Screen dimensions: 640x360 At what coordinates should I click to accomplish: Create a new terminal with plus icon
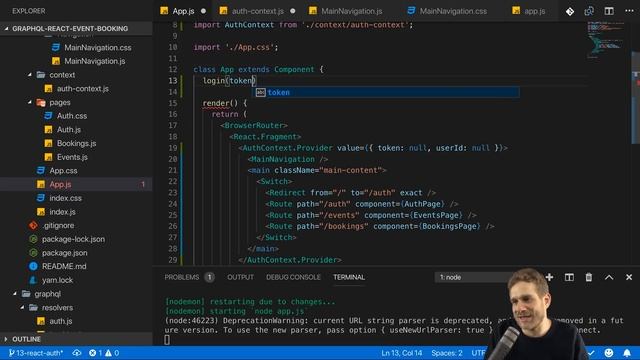point(549,278)
